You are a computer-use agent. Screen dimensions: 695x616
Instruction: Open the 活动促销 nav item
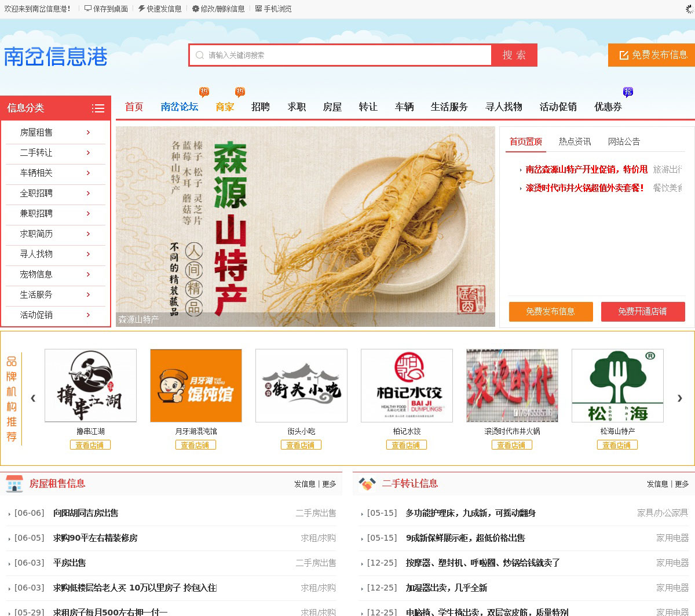(x=558, y=107)
